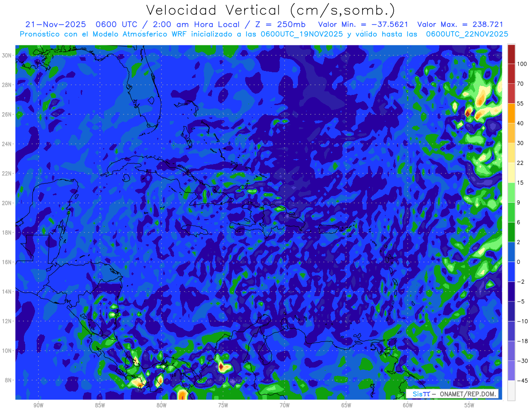Click the '70W' longitude label

285,406
